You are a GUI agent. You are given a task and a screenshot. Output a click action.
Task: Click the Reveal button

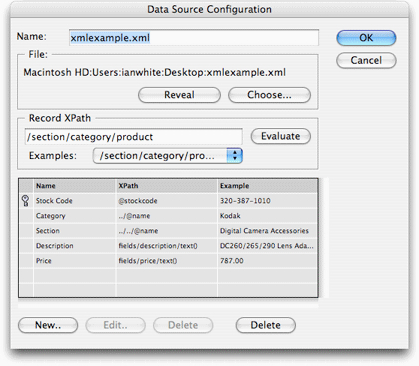pyautogui.click(x=179, y=95)
